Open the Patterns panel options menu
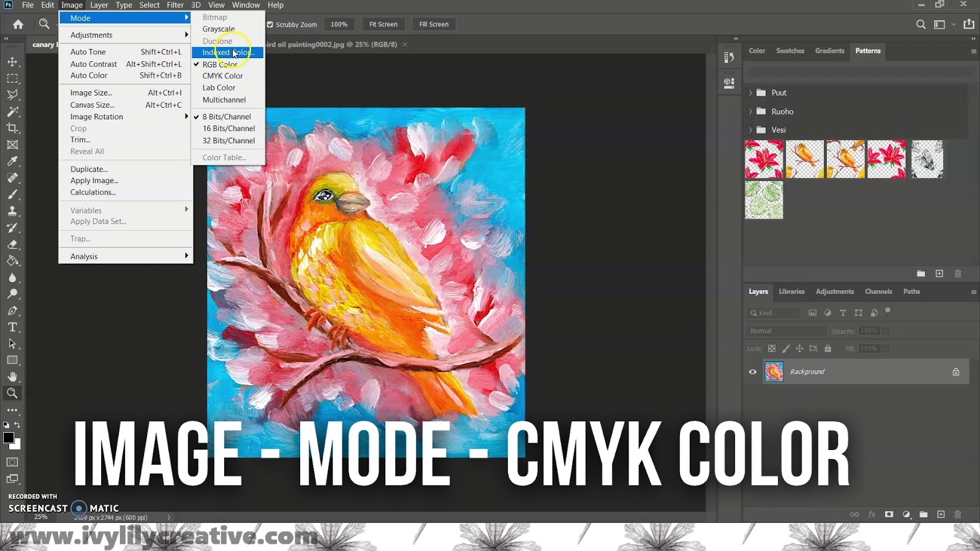Viewport: 980px width, 551px height. (x=973, y=51)
